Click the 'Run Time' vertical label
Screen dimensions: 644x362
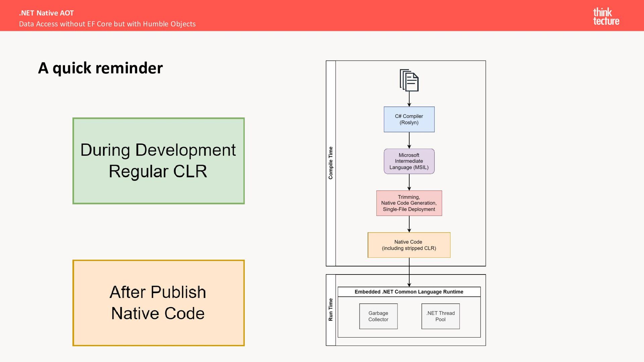331,310
